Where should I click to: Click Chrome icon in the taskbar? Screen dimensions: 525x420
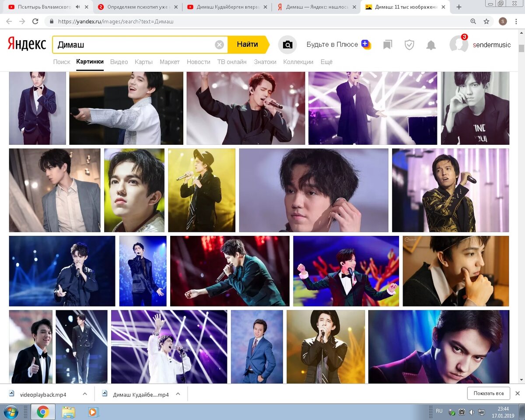click(x=43, y=412)
